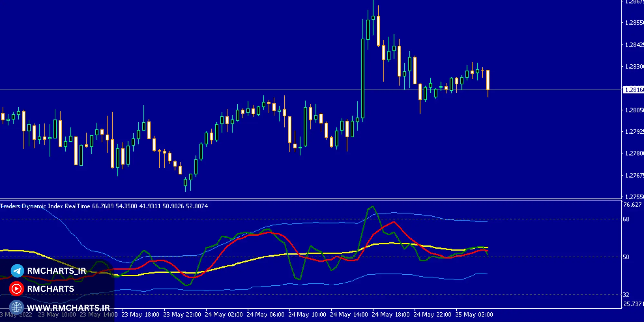Viewport: 644px width, 322px height.
Task: Open the WWW.RMCHARTS.IR website link
Action: (x=68, y=308)
